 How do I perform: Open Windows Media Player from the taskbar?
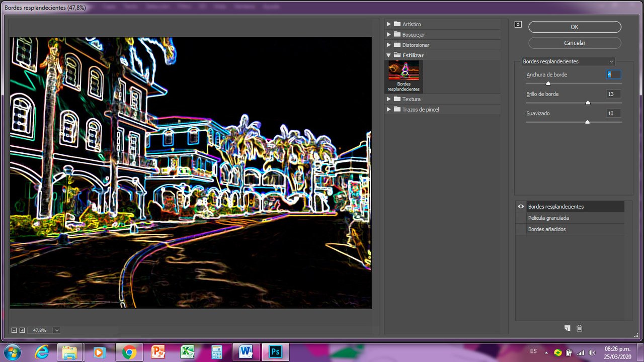[99, 352]
